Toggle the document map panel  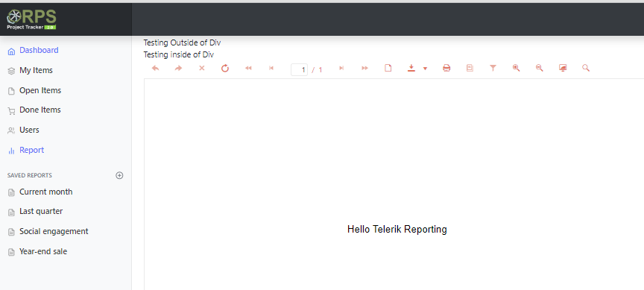coord(470,68)
